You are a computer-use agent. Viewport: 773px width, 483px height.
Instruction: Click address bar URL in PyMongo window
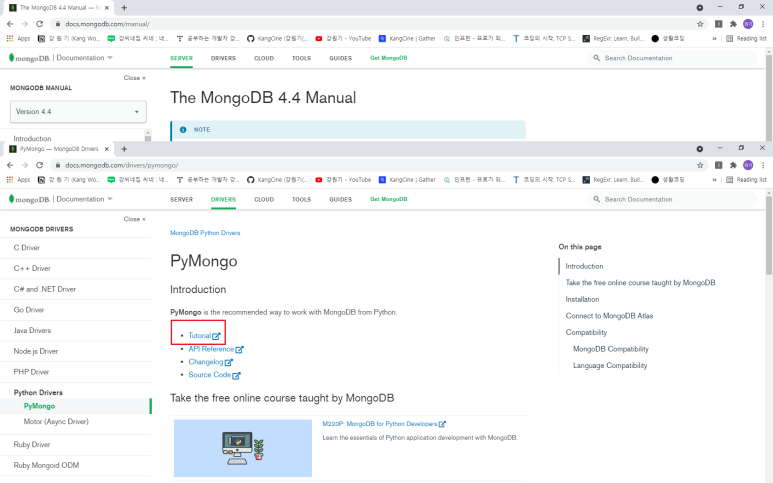[122, 165]
